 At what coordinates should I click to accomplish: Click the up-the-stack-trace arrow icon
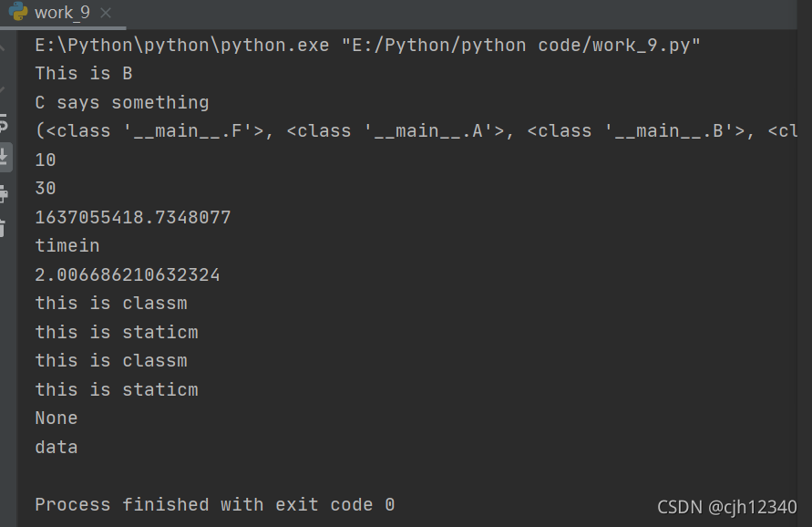pos(3,47)
